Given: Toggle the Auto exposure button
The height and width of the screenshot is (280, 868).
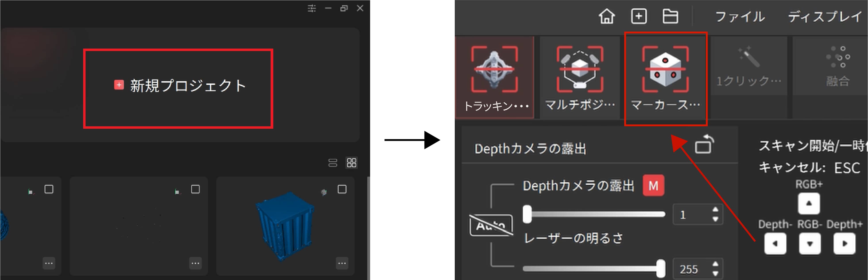Looking at the screenshot, I should pyautogui.click(x=491, y=225).
